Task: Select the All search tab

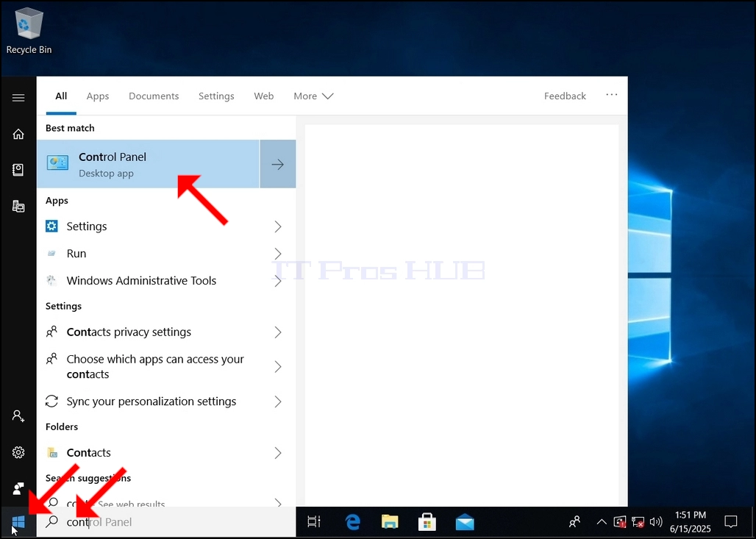Action: pyautogui.click(x=61, y=96)
